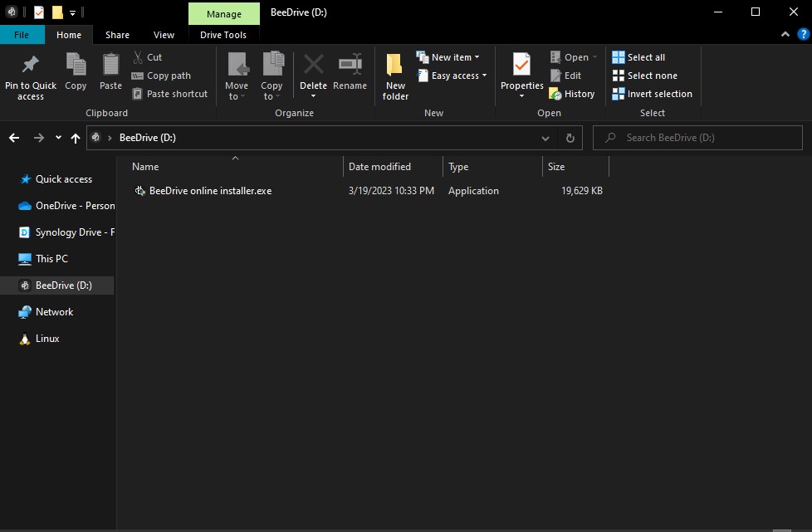Click Edit in the Open group
This screenshot has height=532, width=812.
[565, 76]
